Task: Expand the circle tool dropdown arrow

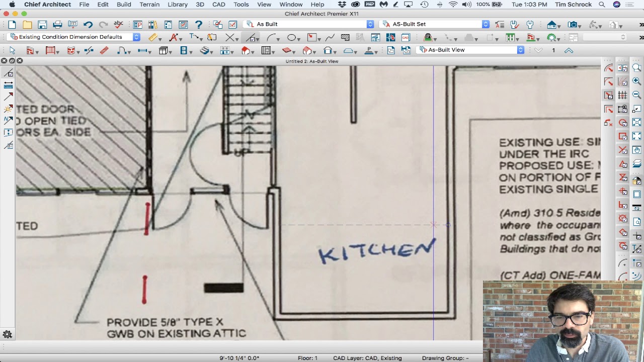Action: (x=299, y=39)
